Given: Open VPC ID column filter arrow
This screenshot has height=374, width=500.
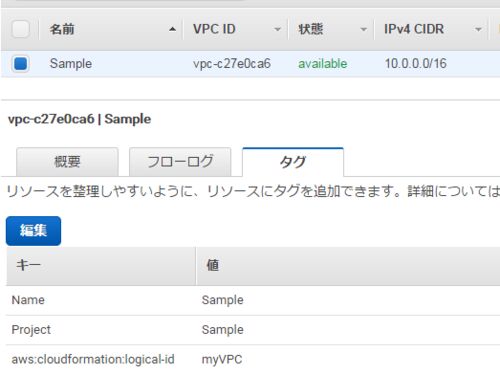Looking at the screenshot, I should 277,29.
